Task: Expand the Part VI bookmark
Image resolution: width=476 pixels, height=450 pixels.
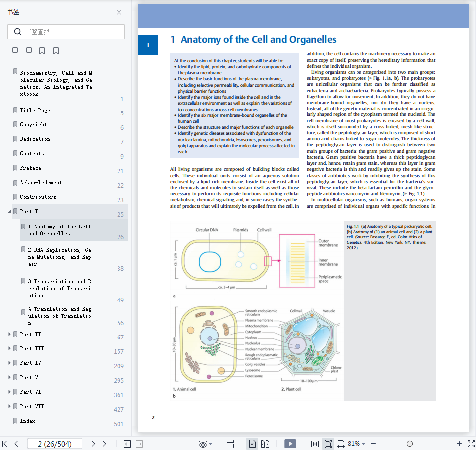Action: point(9,392)
